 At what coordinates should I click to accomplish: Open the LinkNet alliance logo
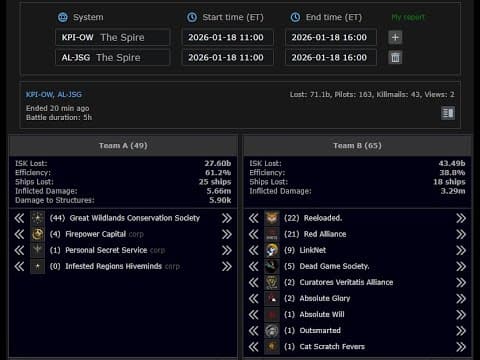point(272,250)
